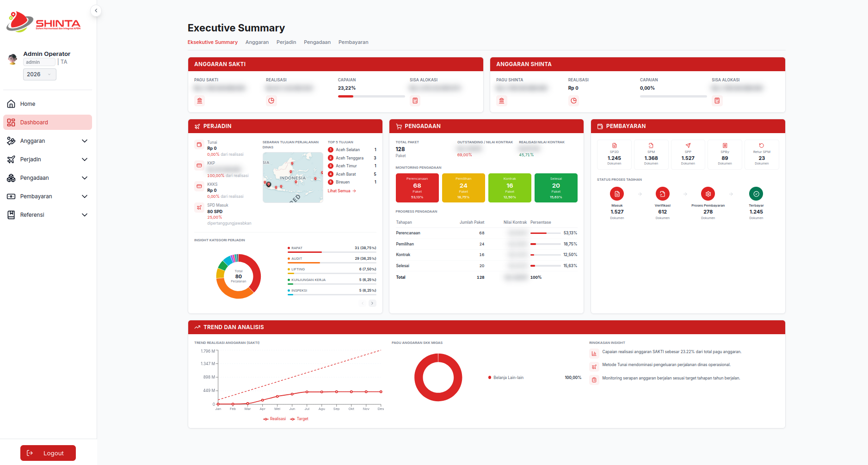Click the Kontrak row in progress table
868x465 pixels.
point(486,255)
